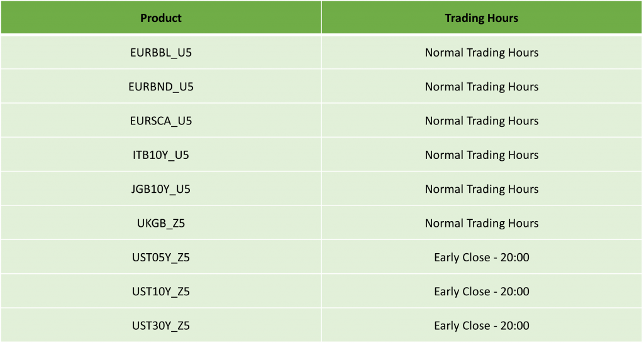Select the JGB10Y_U5 product cell

coord(161,188)
